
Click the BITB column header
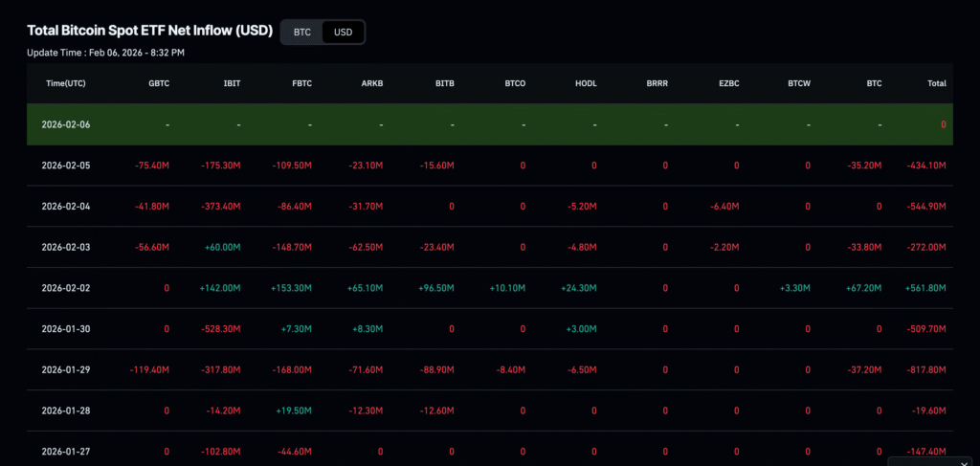pyautogui.click(x=444, y=83)
